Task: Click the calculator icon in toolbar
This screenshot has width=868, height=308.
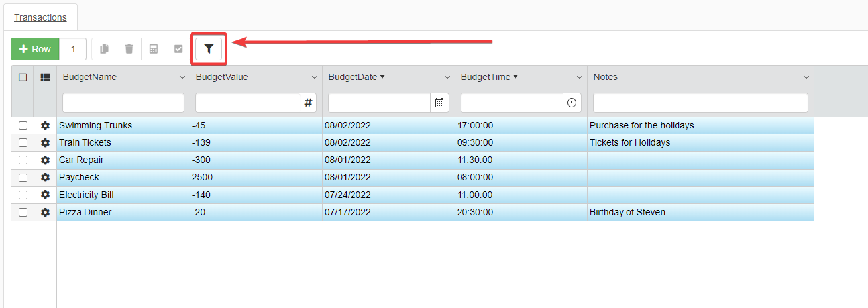Action: [x=153, y=49]
